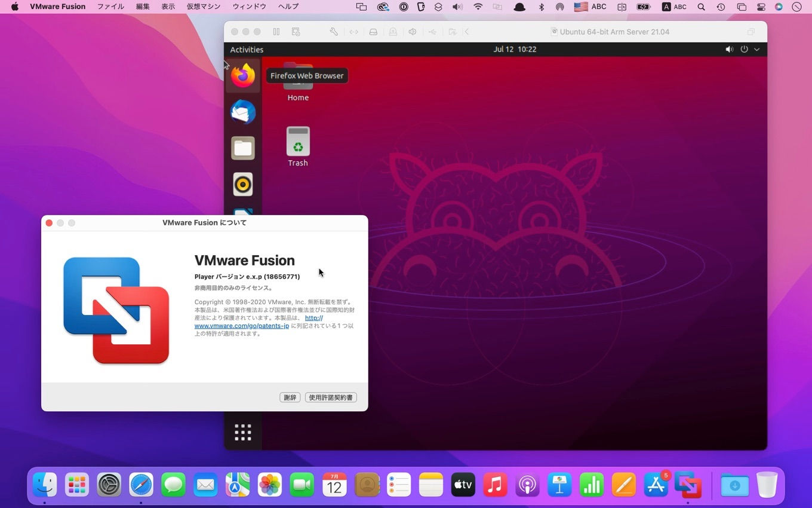Click the AirDrop icon in menu bar
The height and width of the screenshot is (508, 812).
pos(559,7)
